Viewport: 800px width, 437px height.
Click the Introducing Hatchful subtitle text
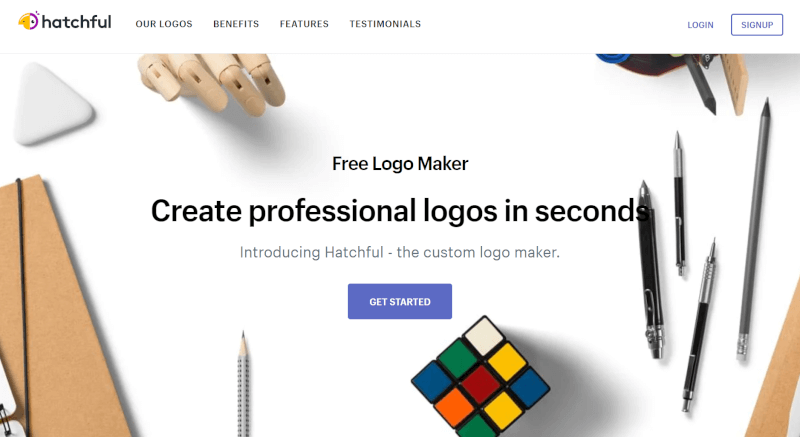(400, 252)
